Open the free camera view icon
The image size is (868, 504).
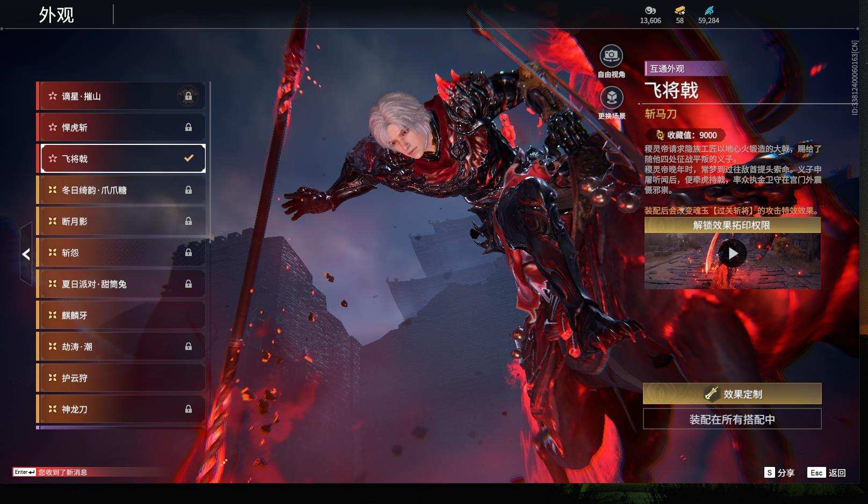tap(611, 56)
